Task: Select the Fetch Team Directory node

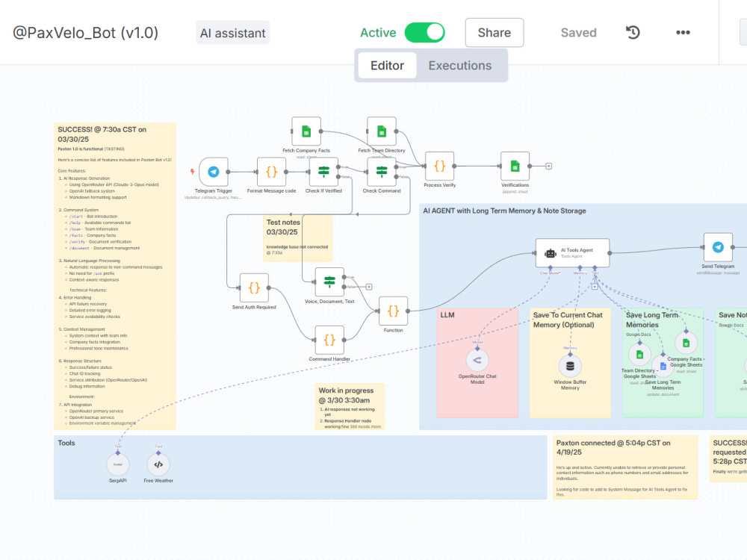Action: pos(382,131)
